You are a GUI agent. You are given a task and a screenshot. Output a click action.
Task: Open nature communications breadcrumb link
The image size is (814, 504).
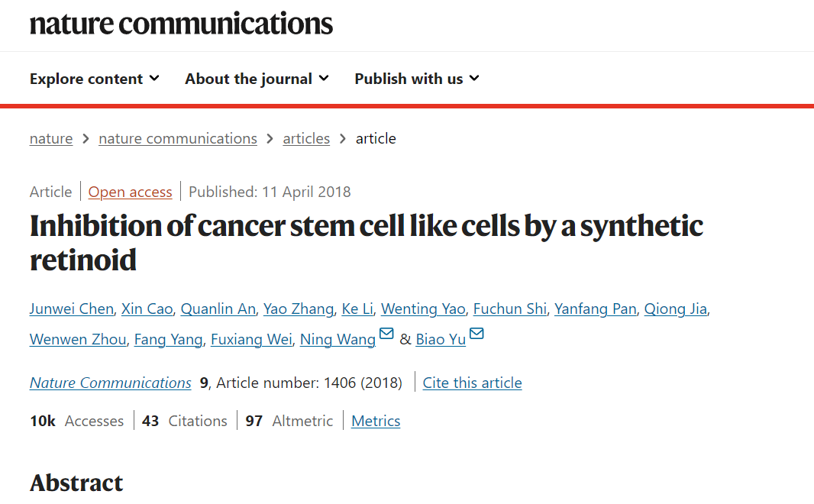pos(178,138)
